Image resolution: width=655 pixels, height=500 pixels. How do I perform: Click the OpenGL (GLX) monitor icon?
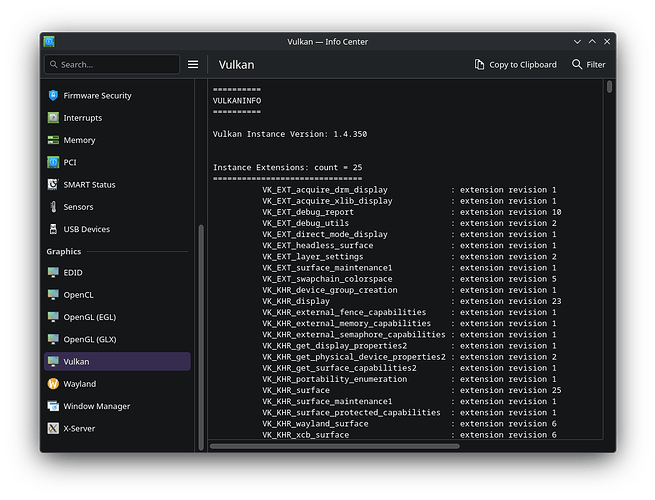click(53, 339)
